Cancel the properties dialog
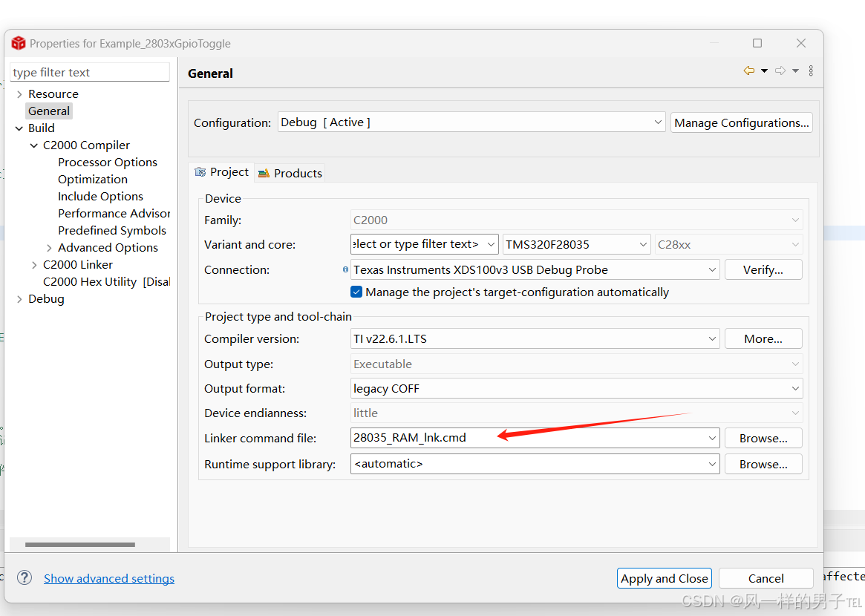This screenshot has height=616, width=865. pyautogui.click(x=766, y=578)
